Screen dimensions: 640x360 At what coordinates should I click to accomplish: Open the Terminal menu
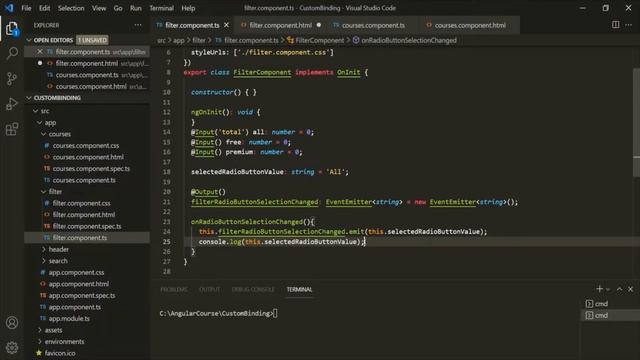pyautogui.click(x=161, y=8)
